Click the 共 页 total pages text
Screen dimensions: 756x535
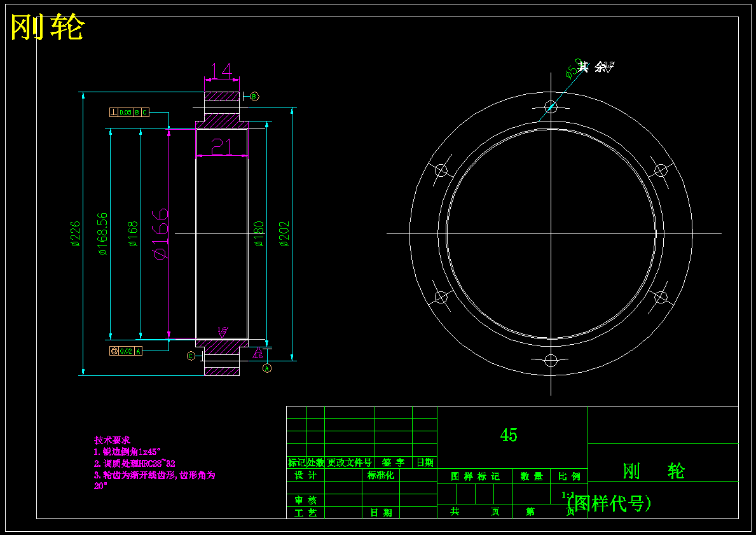475,512
